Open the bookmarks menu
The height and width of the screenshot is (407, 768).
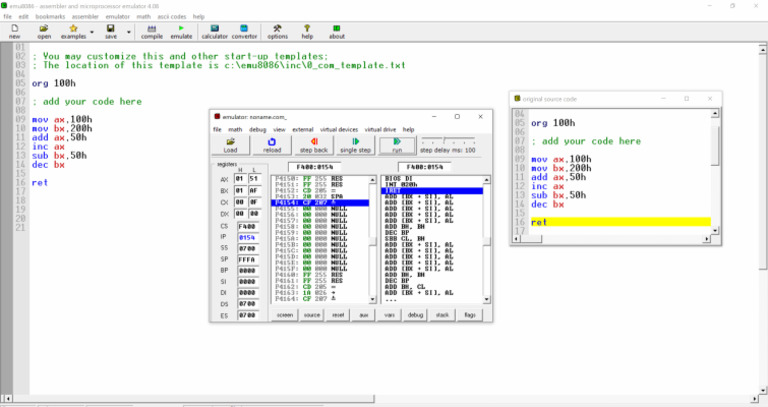click(x=50, y=17)
